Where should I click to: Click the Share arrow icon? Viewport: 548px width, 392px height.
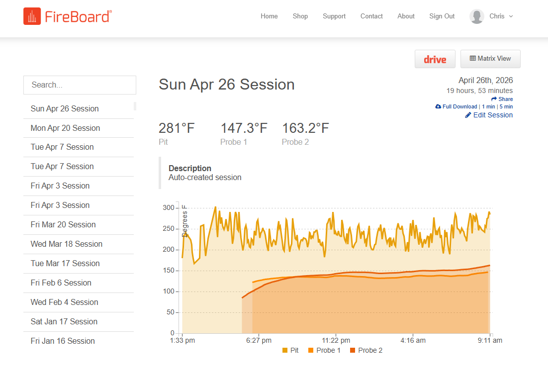click(494, 99)
